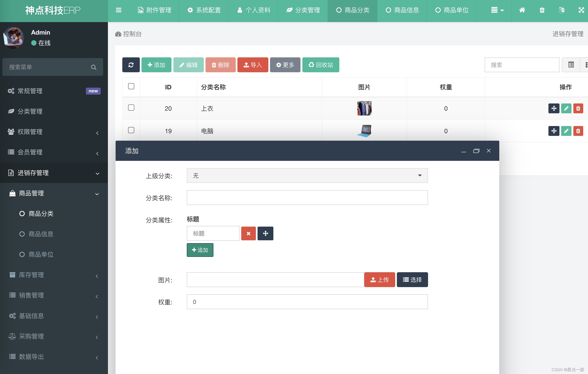
Task: Click the 分类名称 input field
Action: pos(307,198)
